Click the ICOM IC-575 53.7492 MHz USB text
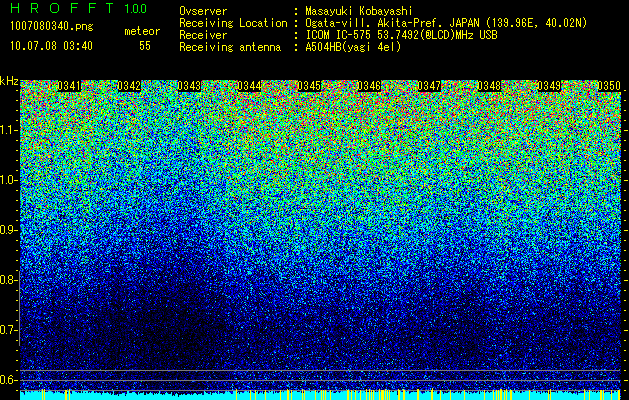Viewport: 629px width, 400px height. [x=402, y=35]
